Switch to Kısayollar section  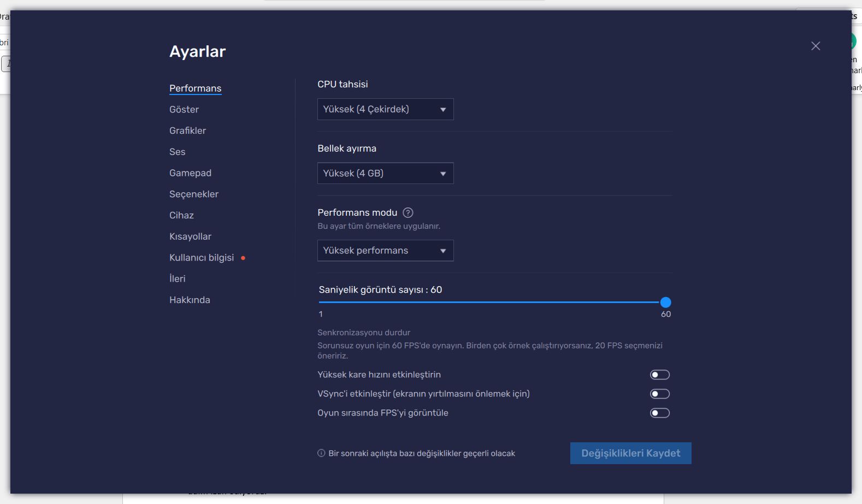(x=190, y=236)
